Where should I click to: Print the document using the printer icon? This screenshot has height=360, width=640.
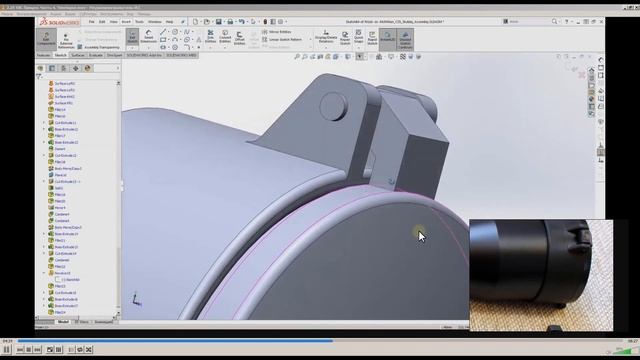[x=230, y=22]
